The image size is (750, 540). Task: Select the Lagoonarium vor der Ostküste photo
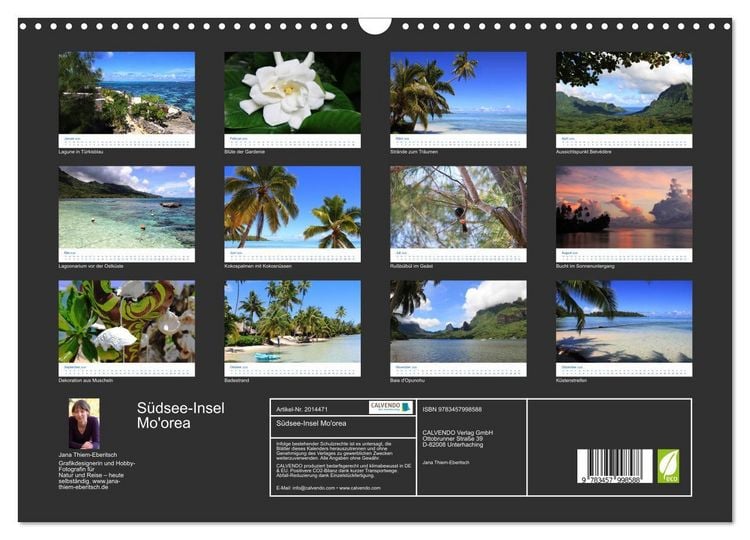coord(127,207)
